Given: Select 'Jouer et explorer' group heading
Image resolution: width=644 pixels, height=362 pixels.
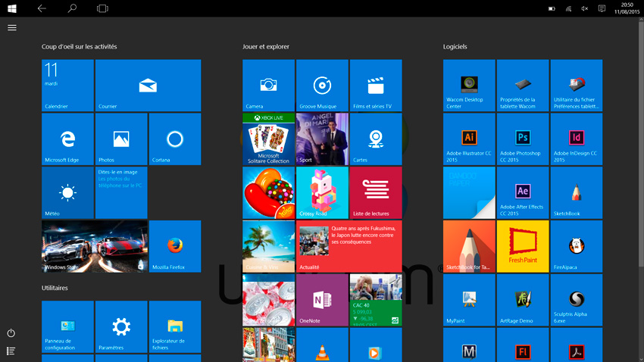Looking at the screenshot, I should click(x=266, y=46).
